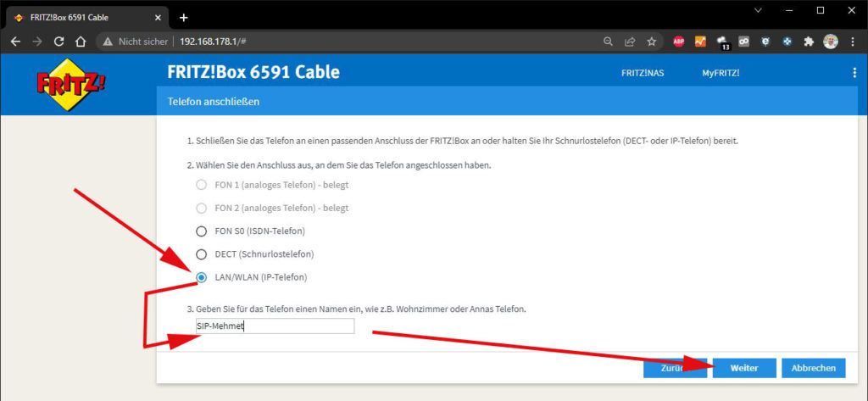Select FRITZ!Box 6591 Cable browser tab
This screenshot has height=401, width=868.
(x=87, y=18)
